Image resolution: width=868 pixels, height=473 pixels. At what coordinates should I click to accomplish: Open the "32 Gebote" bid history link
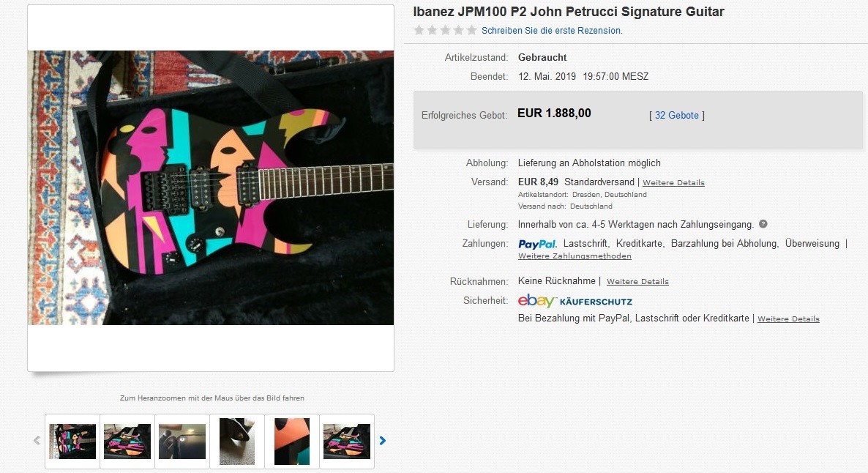click(x=677, y=116)
